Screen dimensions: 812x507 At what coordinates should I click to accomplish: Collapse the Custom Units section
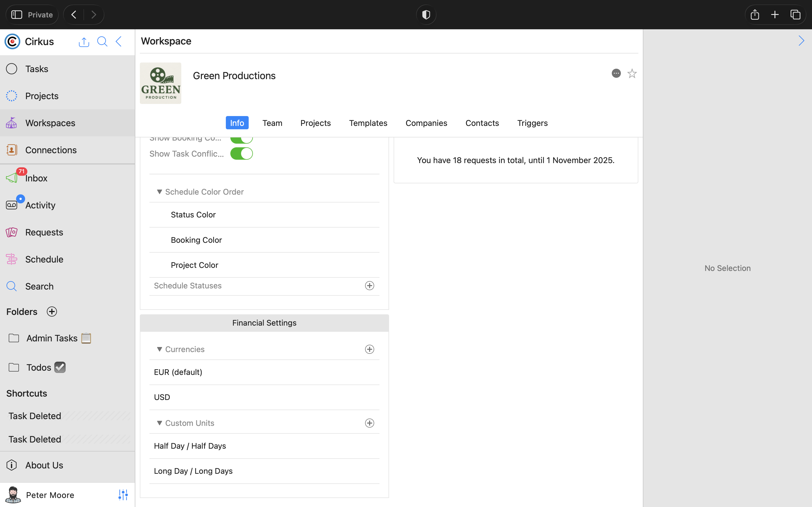(159, 423)
